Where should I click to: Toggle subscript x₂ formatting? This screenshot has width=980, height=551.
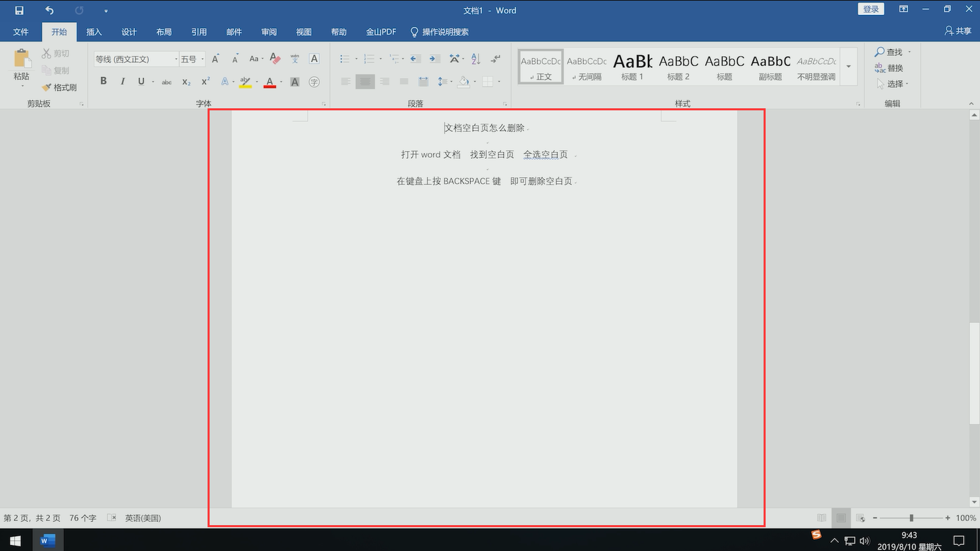point(186,82)
